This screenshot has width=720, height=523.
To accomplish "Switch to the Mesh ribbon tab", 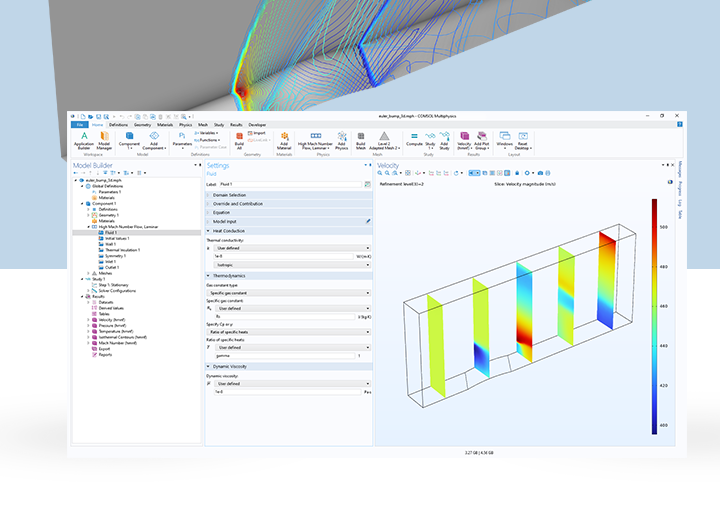I will click(x=203, y=125).
